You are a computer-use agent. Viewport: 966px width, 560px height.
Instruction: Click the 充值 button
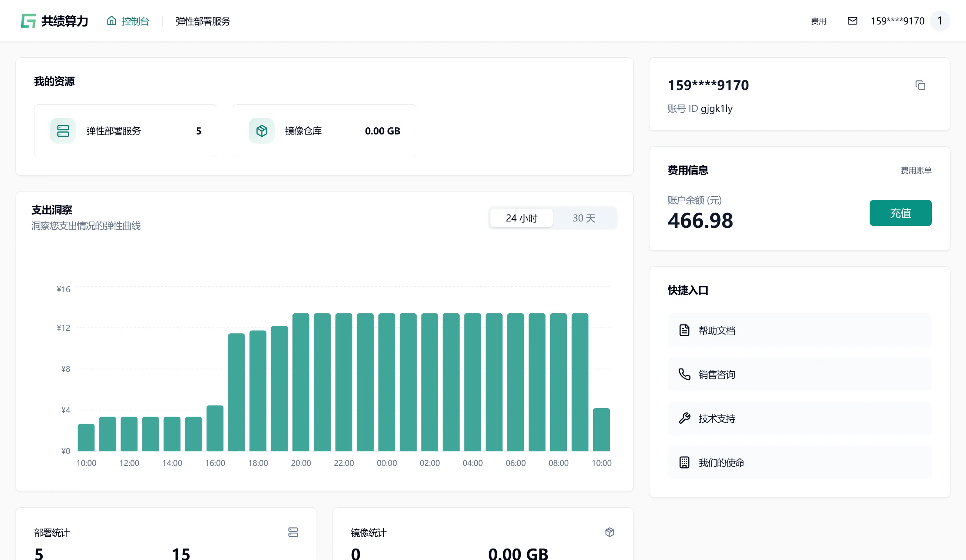pos(900,213)
